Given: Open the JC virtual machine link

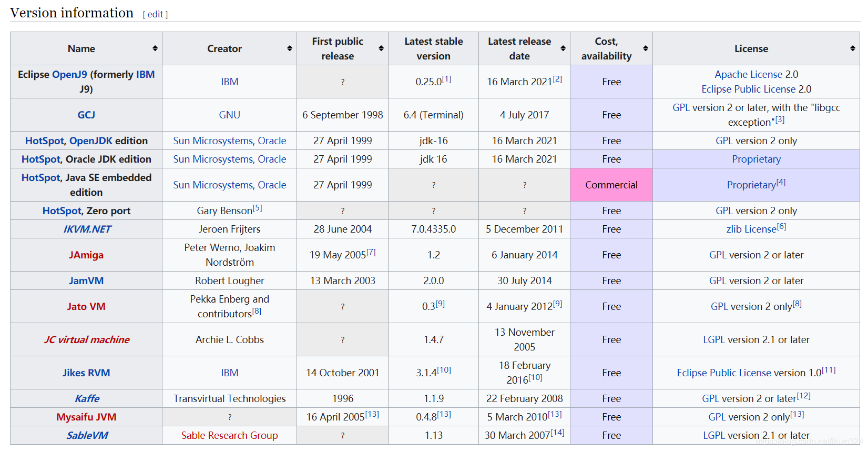Looking at the screenshot, I should (87, 339).
